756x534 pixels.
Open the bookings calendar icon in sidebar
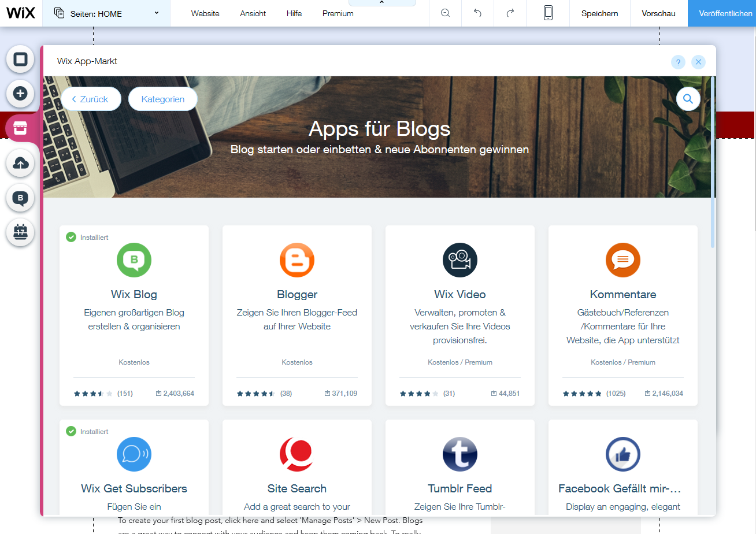click(20, 232)
